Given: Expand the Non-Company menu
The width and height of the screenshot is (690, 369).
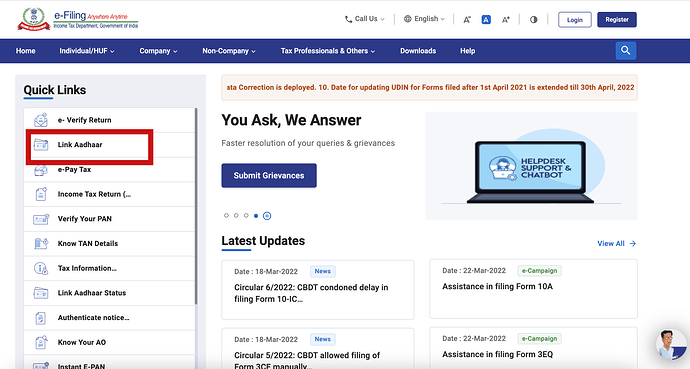Looking at the screenshot, I should 229,51.
